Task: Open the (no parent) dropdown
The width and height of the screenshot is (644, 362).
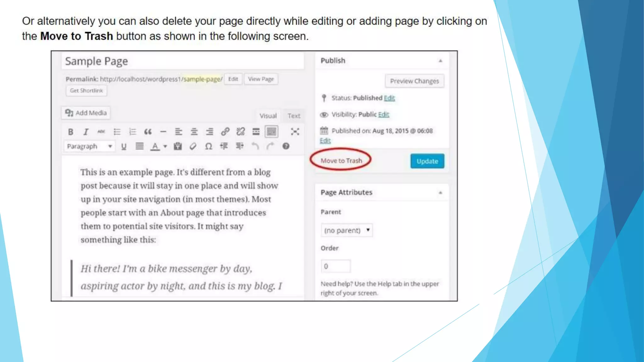Action: 347,230
